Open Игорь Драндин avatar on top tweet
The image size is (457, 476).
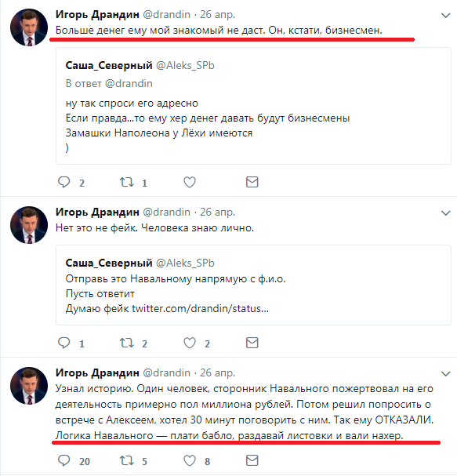tap(29, 27)
